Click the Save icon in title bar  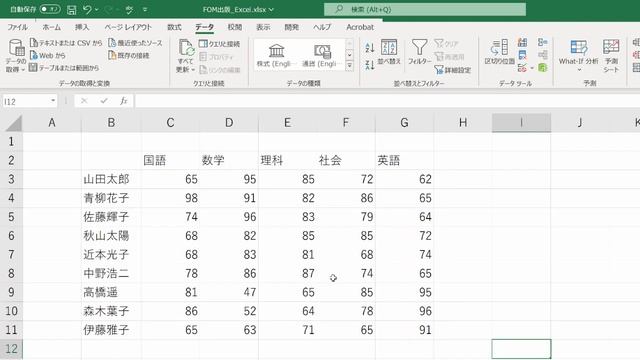71,9
